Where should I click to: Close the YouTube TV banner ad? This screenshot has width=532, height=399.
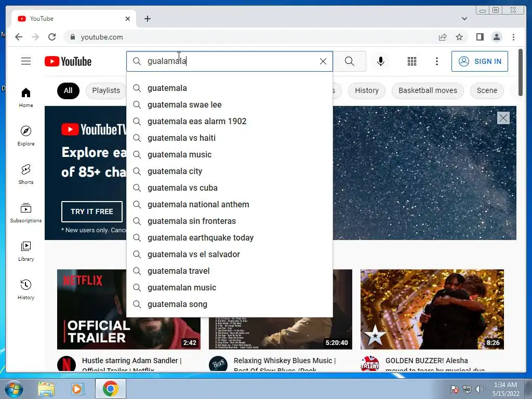click(503, 118)
